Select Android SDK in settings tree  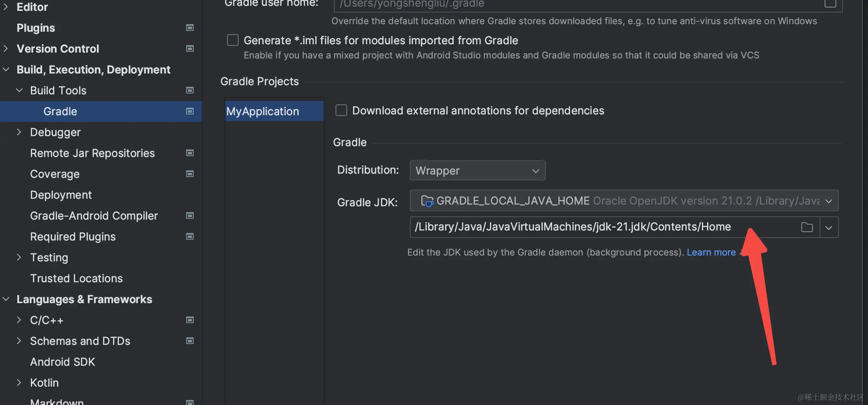pyautogui.click(x=63, y=362)
